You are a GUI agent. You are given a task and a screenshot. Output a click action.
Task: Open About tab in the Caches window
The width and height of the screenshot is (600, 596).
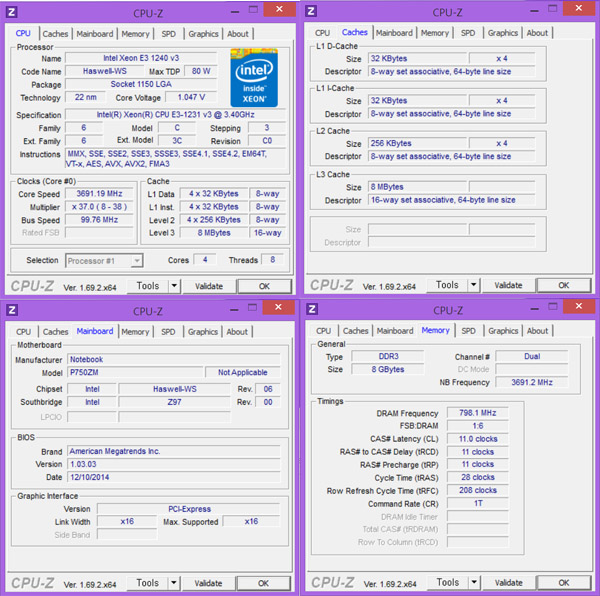537,33
